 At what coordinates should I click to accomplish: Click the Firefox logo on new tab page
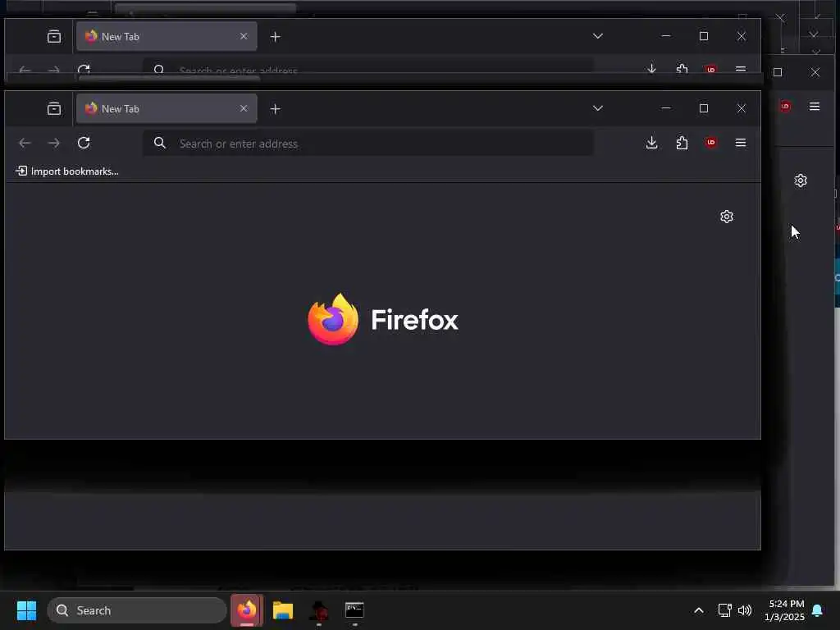[x=383, y=319]
